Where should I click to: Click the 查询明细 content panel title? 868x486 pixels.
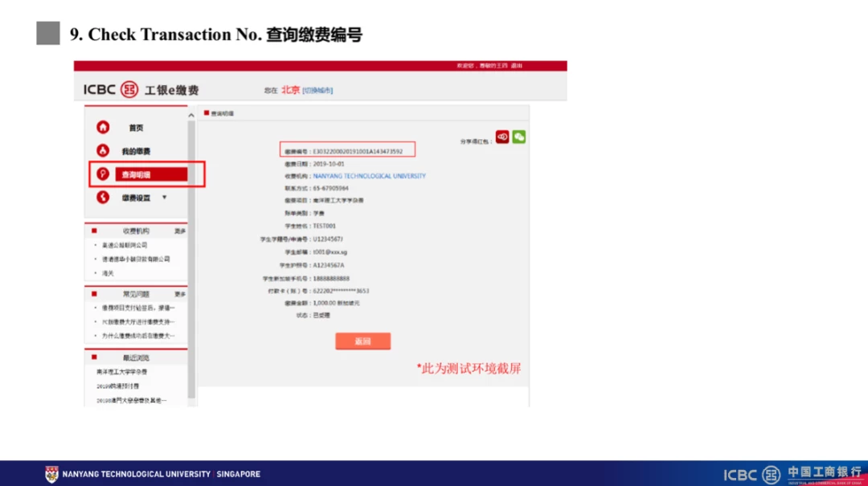pos(223,113)
